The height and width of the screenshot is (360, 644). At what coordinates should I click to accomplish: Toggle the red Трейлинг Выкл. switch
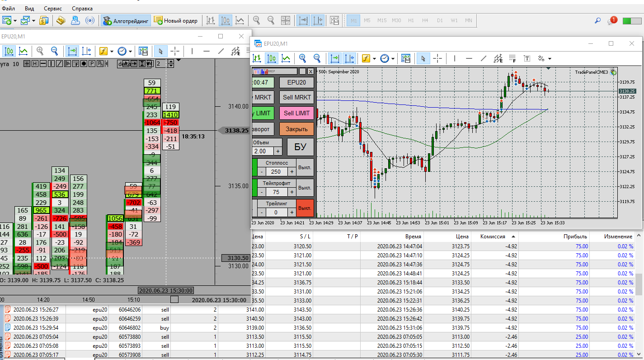tap(305, 208)
